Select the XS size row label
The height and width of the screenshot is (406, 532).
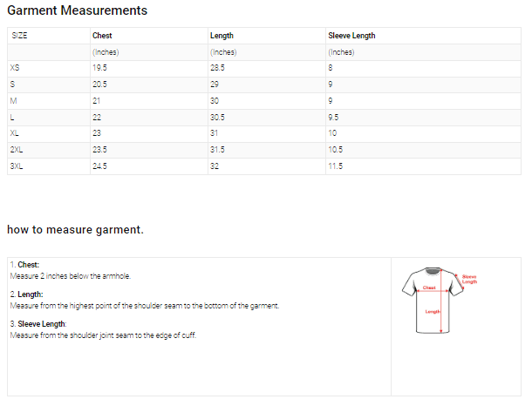pyautogui.click(x=15, y=67)
